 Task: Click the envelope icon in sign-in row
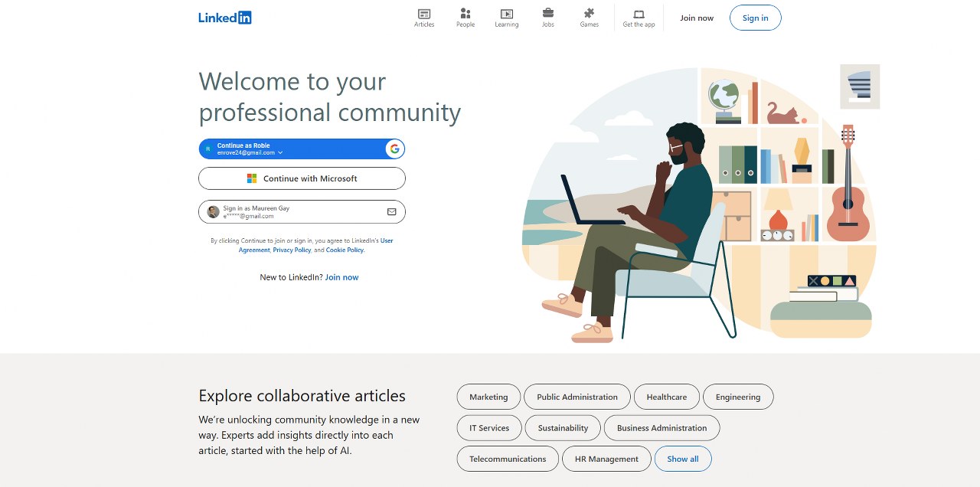tap(391, 212)
